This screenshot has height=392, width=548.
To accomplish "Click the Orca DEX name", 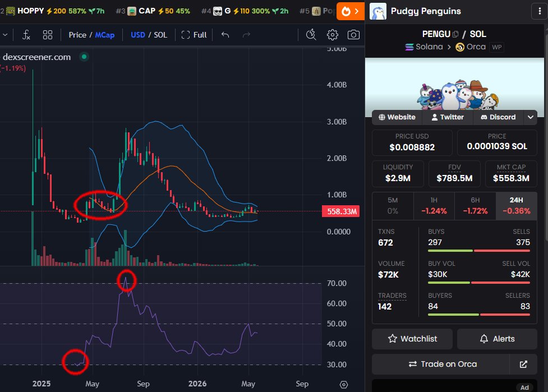I will [476, 47].
